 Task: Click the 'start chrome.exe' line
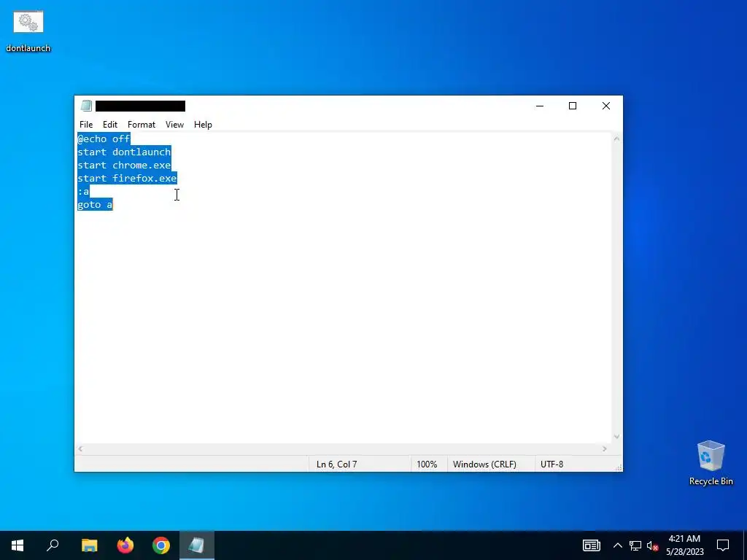[x=124, y=166]
